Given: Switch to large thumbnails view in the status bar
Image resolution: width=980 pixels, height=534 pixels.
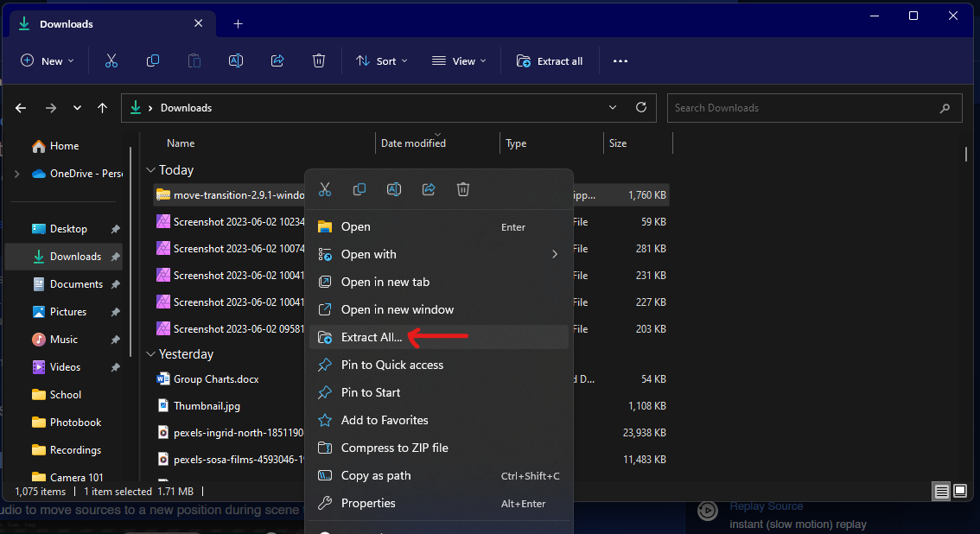Looking at the screenshot, I should (x=959, y=491).
